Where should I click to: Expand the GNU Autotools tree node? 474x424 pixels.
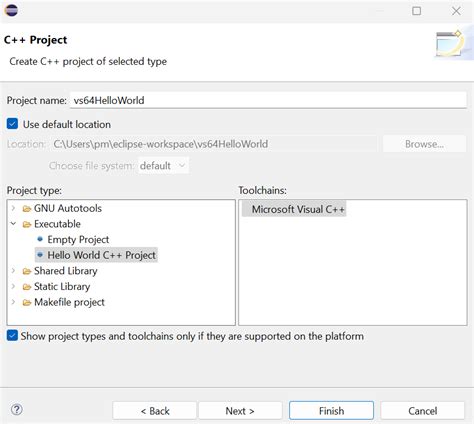[14, 208]
